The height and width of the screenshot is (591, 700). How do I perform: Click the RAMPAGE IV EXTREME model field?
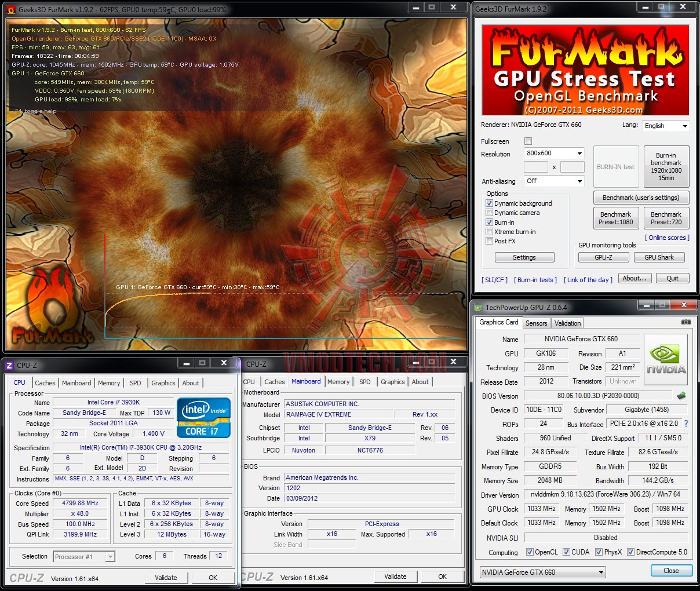338,414
